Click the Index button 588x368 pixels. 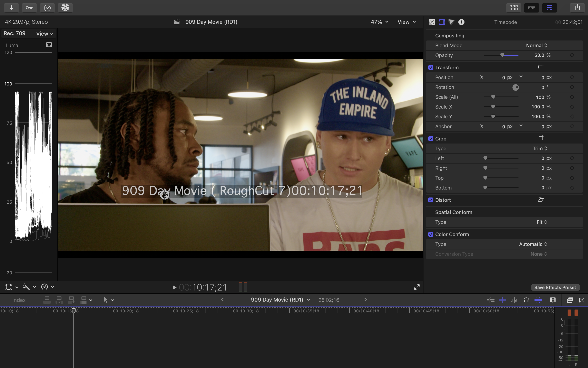coord(19,300)
